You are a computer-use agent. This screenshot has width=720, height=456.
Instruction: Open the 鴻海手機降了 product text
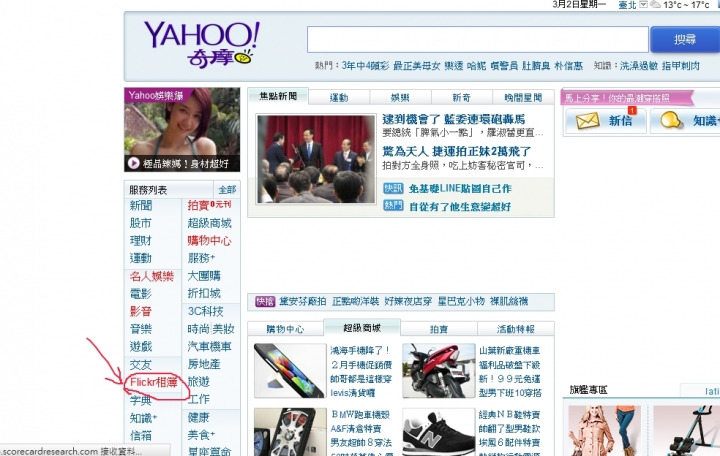click(x=360, y=350)
